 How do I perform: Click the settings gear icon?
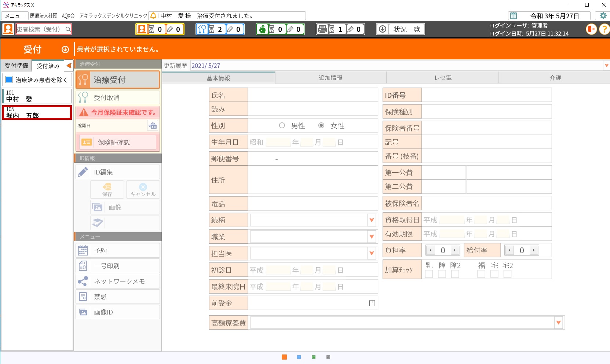point(603,16)
